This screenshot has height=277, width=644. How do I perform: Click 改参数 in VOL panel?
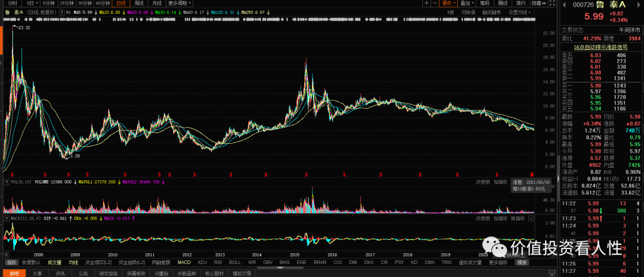click(x=483, y=181)
